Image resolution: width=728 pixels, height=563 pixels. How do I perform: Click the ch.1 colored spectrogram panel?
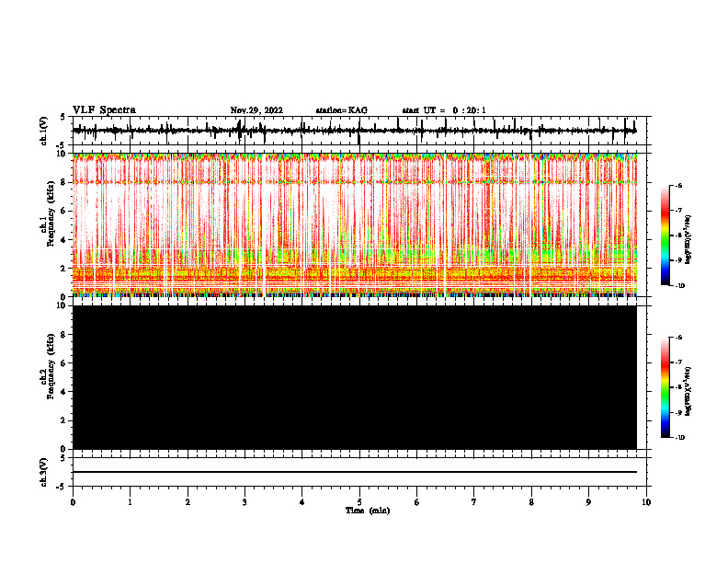[354, 224]
